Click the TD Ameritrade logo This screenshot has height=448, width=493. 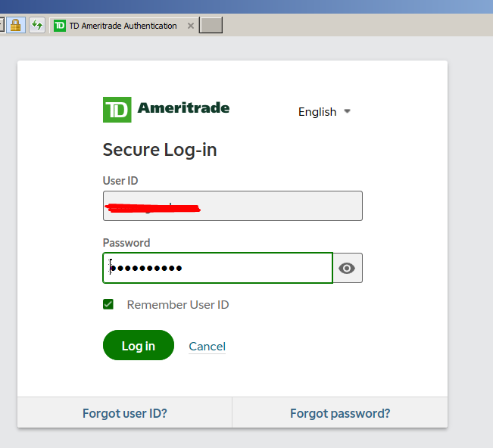[166, 109]
